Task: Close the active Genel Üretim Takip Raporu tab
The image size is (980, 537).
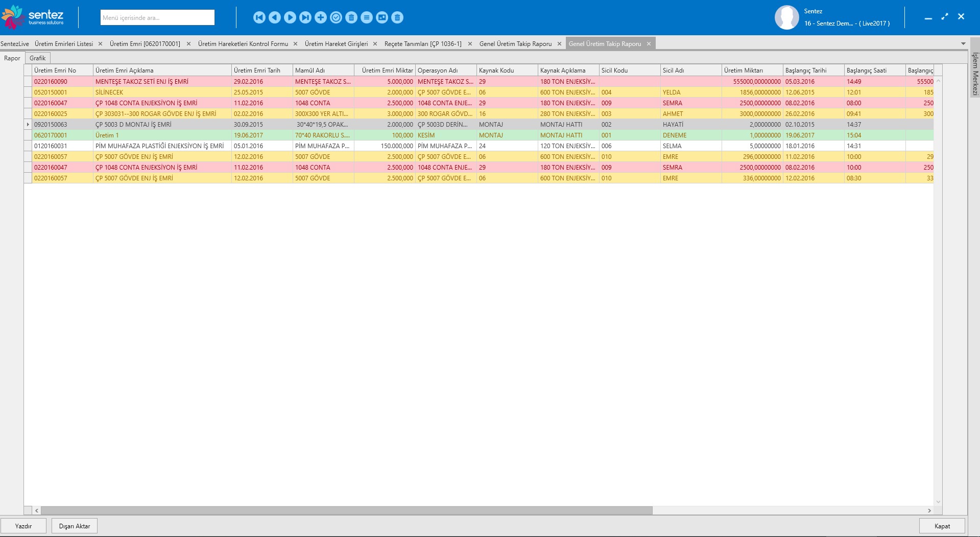Action: coord(649,44)
